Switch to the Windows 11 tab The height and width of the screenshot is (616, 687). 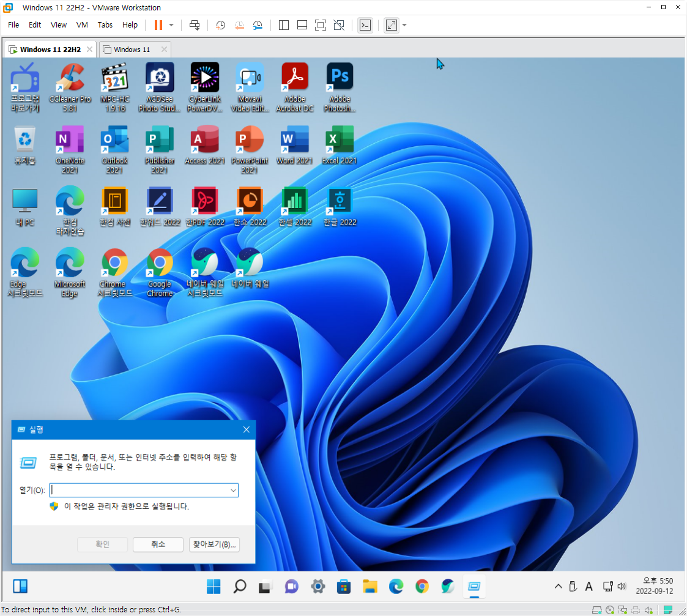pos(132,50)
